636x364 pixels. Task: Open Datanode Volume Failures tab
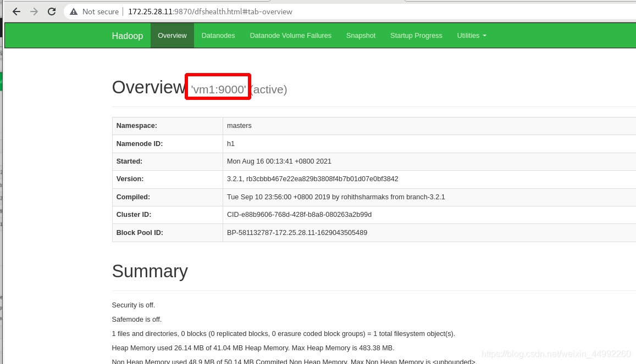click(290, 36)
